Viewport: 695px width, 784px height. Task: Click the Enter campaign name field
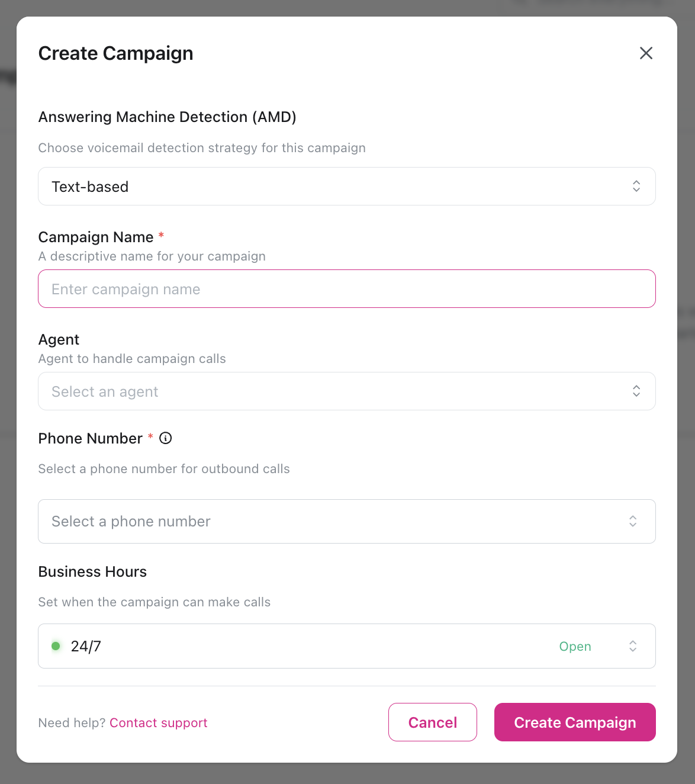[x=347, y=288]
